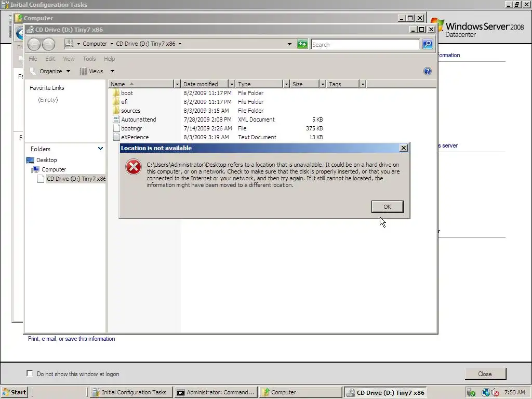
Task: Close the Location is not available dialog
Action: pos(403,148)
